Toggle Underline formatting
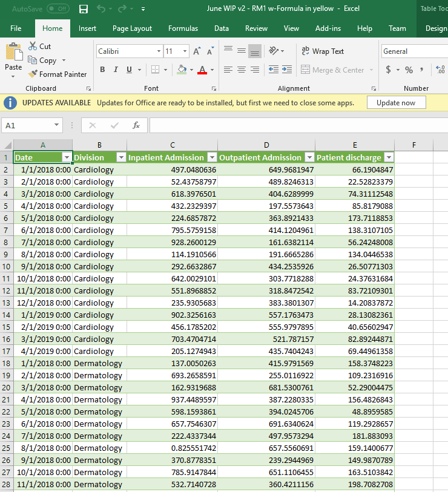This screenshot has height=492, width=448. coord(129,70)
